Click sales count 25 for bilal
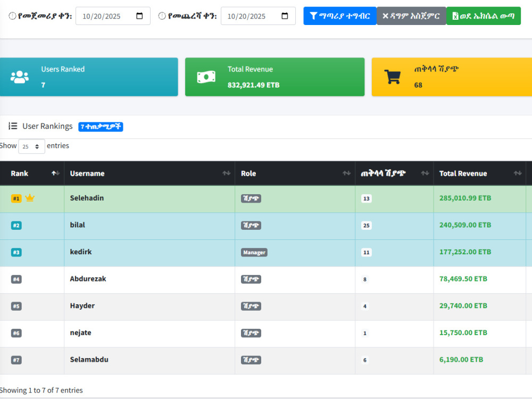Screen dimensions: 532x399 (x=367, y=225)
